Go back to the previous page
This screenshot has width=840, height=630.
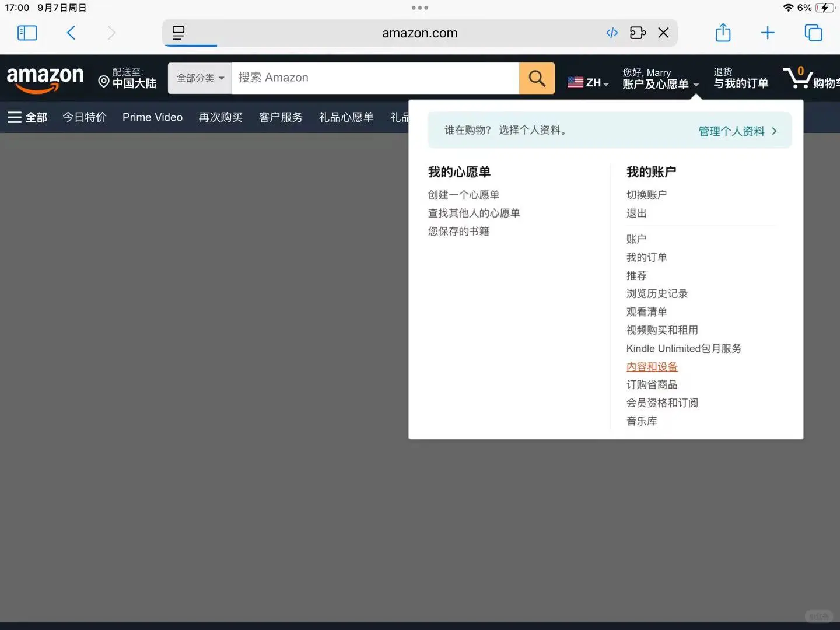(x=71, y=33)
